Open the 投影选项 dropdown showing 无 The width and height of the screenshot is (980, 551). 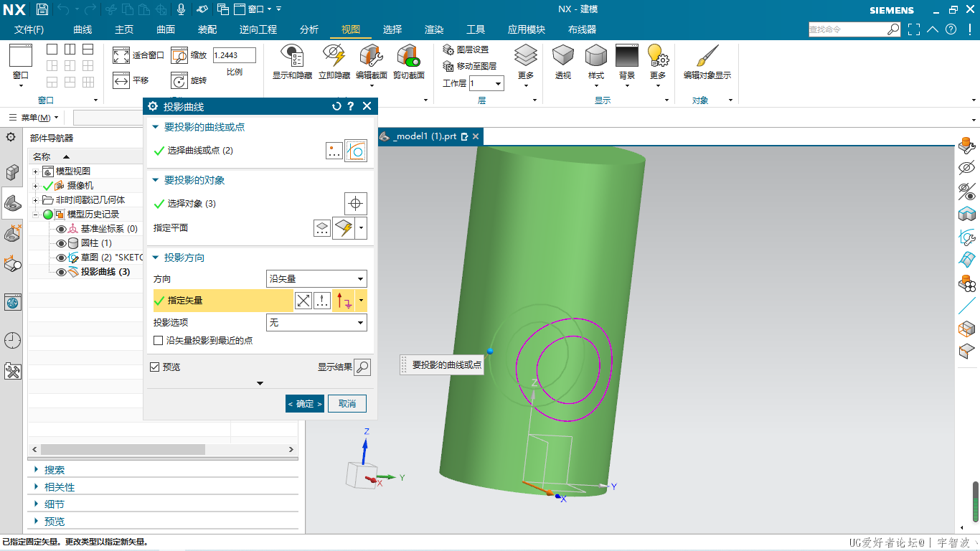316,323
